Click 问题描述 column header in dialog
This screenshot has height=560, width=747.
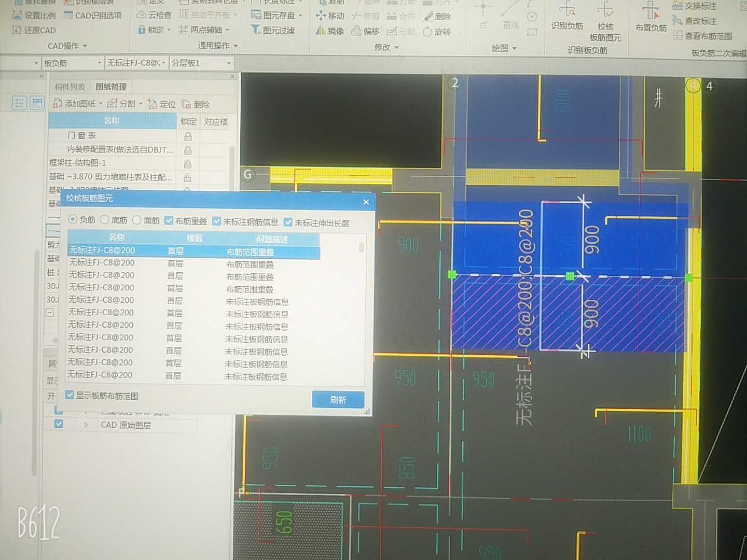click(272, 239)
